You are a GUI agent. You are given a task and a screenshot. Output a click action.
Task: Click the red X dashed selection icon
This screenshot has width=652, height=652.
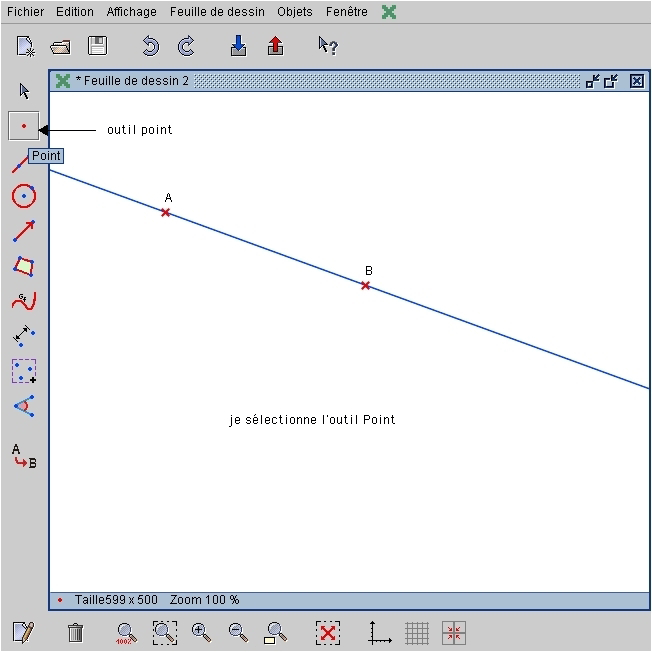pos(327,632)
